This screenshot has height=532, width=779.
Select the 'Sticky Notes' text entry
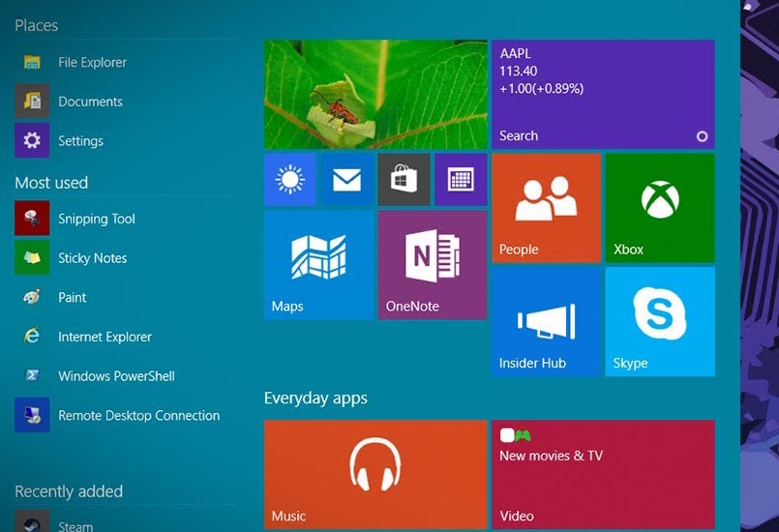pyautogui.click(x=92, y=258)
